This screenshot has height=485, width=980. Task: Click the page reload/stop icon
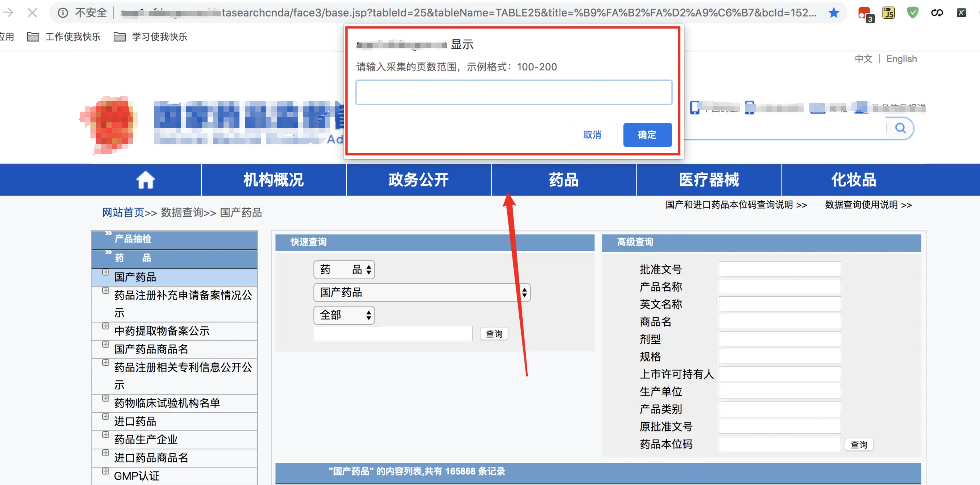(x=34, y=9)
